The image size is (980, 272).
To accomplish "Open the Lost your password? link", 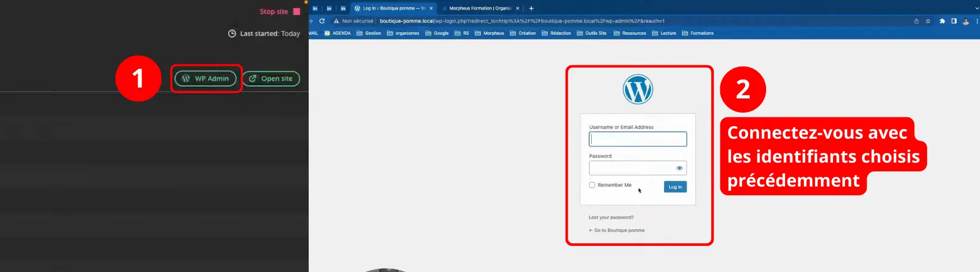I will click(611, 217).
